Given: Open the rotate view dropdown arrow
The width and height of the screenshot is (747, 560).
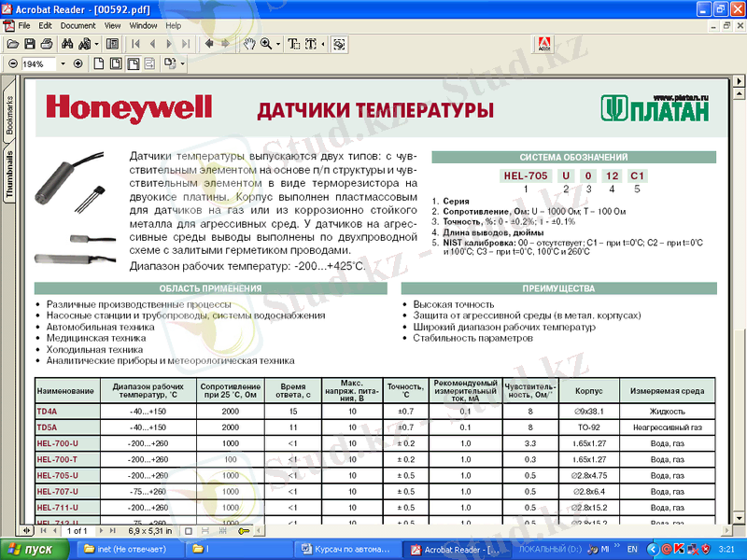Looking at the screenshot, I should (x=183, y=64).
